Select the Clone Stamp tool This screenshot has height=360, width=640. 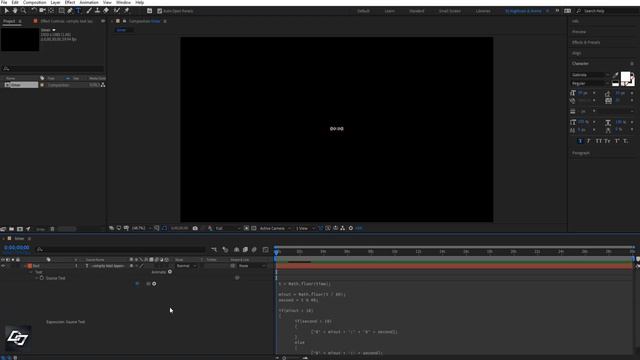(97, 11)
